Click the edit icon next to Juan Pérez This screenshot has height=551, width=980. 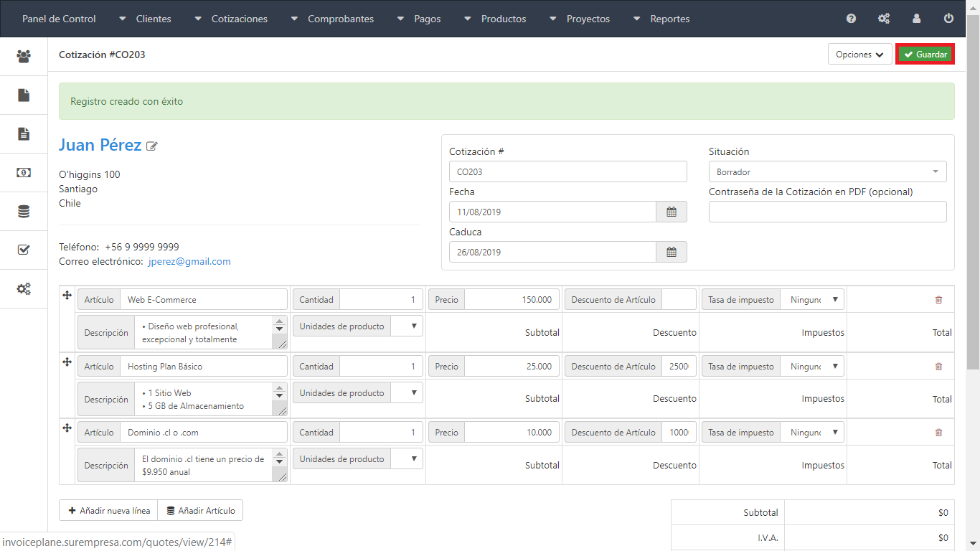pyautogui.click(x=152, y=146)
